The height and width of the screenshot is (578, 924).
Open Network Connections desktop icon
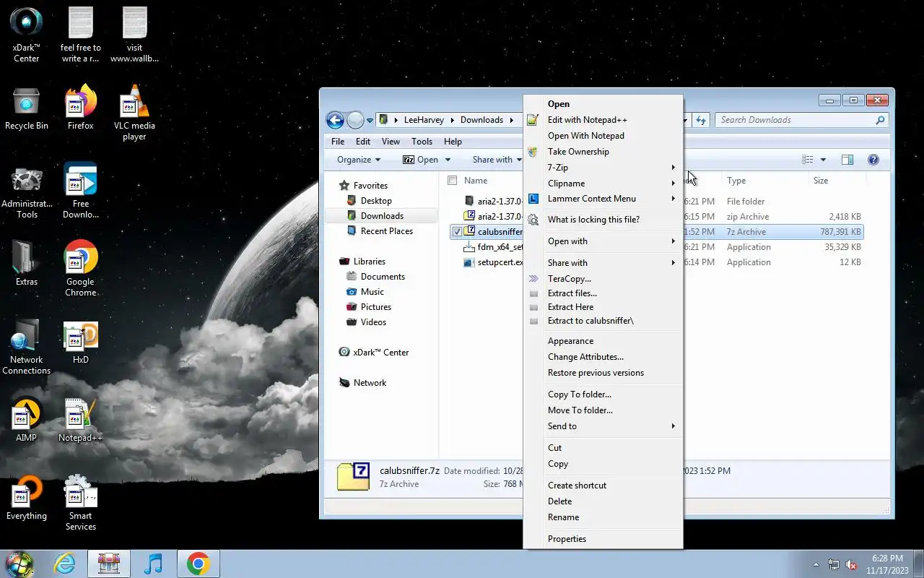pos(27,347)
